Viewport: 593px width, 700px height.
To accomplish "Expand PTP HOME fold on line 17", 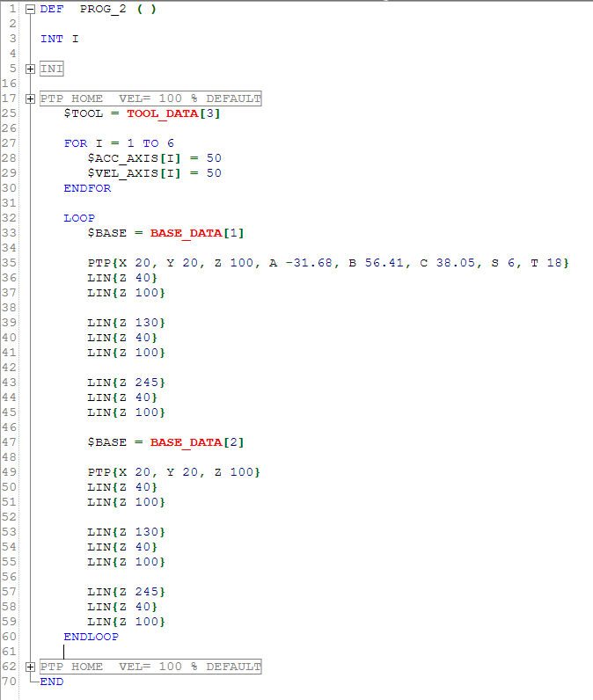I will tap(30, 99).
